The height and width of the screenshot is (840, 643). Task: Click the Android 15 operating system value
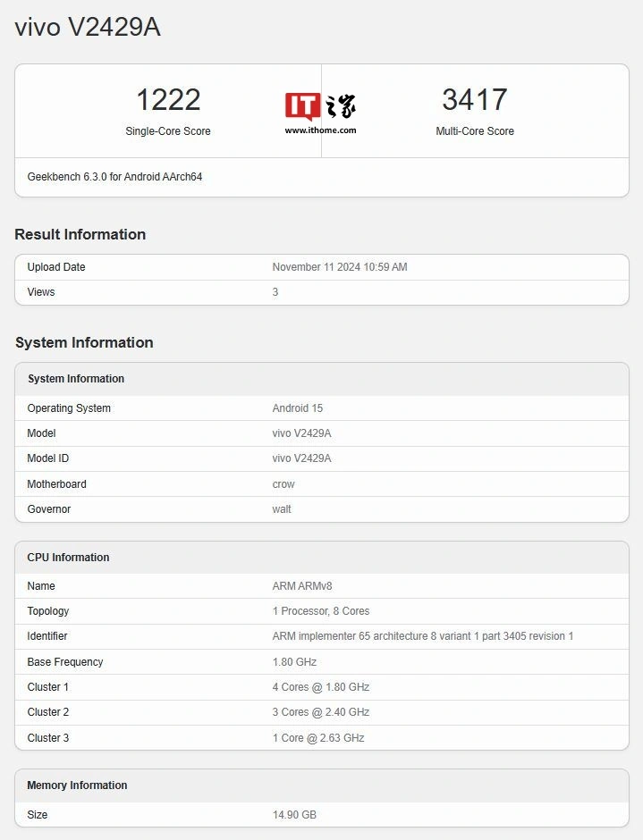[x=297, y=408]
